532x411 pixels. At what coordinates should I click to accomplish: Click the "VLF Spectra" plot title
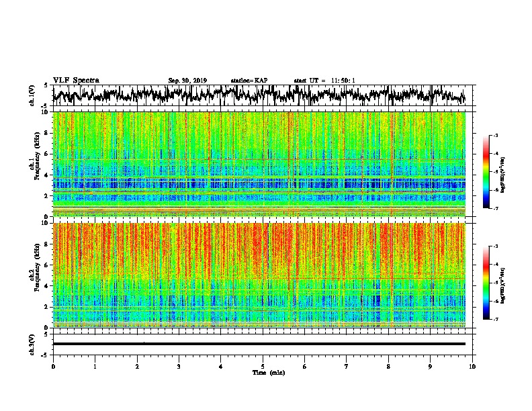coord(76,81)
